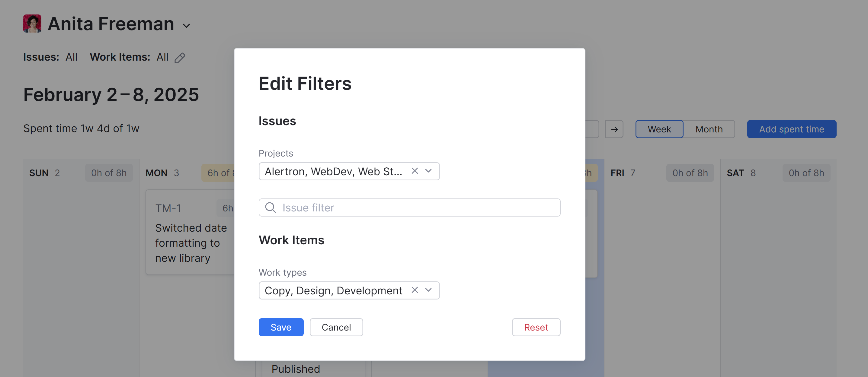
Task: Click the TM-1 issue label
Action: (168, 208)
